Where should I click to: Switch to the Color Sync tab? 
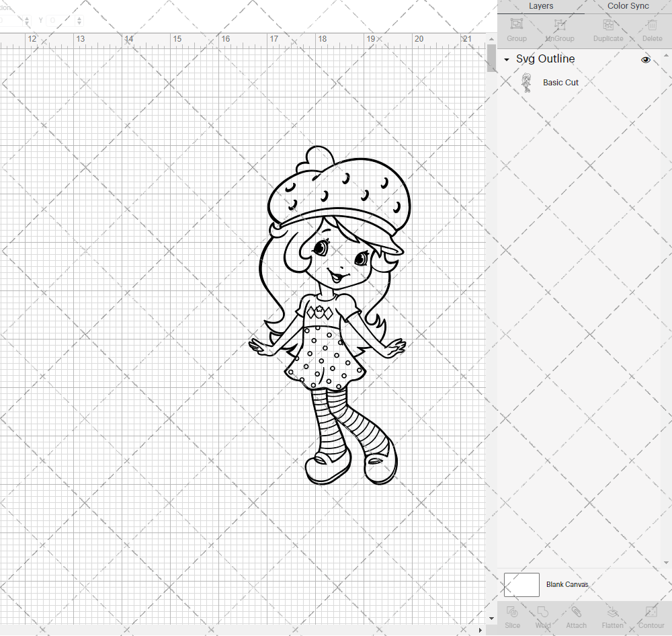(x=628, y=6)
